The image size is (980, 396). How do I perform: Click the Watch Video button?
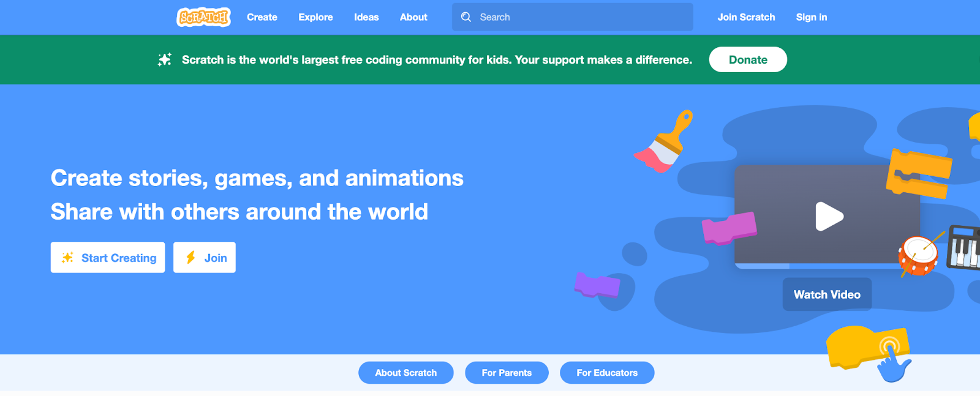tap(827, 294)
